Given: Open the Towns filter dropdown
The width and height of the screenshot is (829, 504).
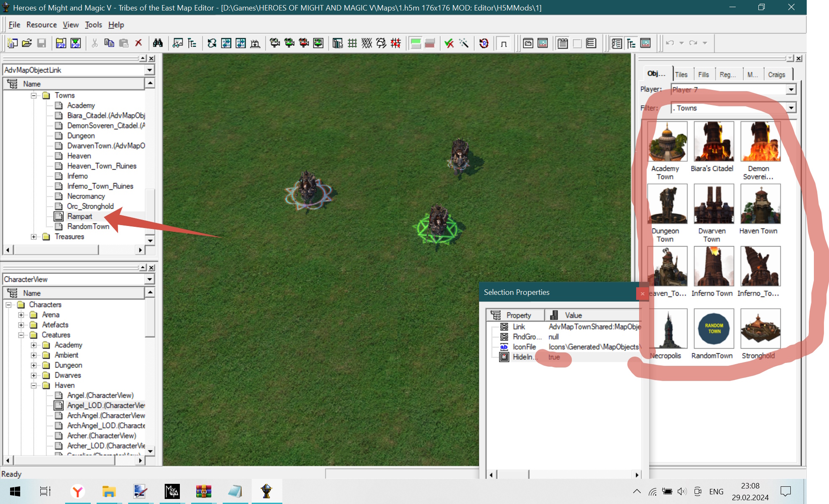Looking at the screenshot, I should tap(791, 108).
